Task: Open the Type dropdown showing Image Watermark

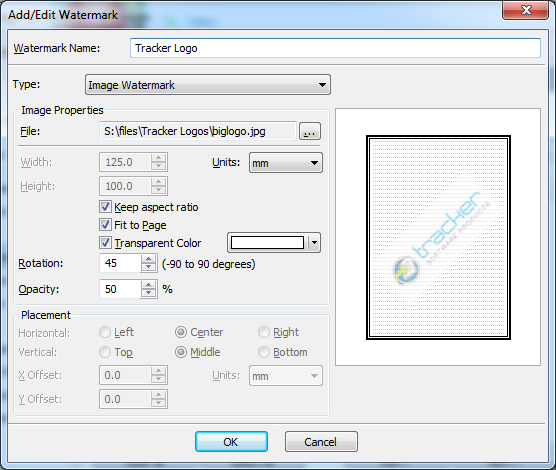Action: tap(208, 85)
